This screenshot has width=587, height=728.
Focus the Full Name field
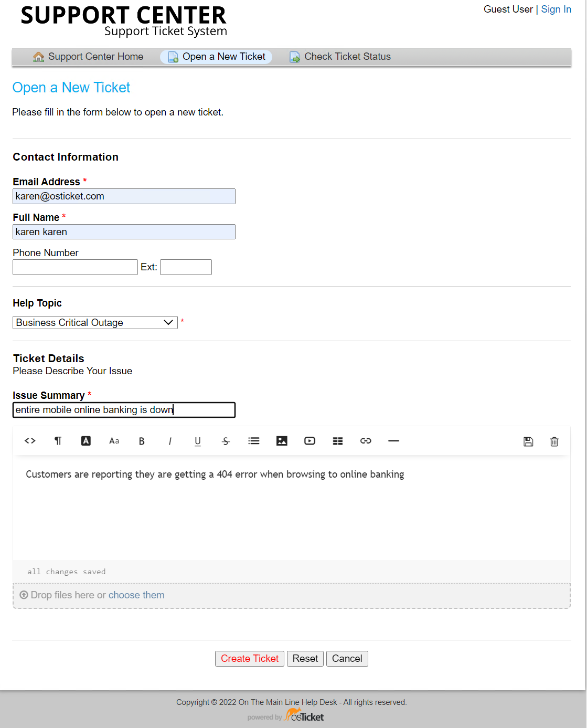click(x=124, y=231)
